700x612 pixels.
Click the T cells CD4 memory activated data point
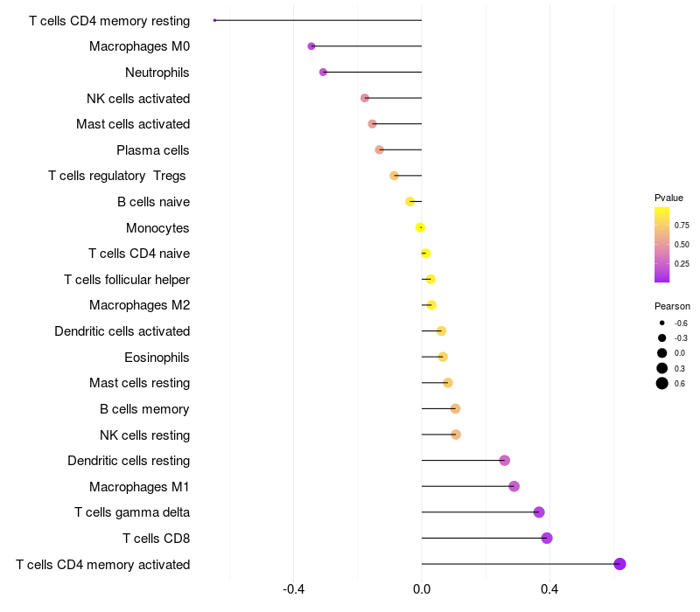(619, 564)
